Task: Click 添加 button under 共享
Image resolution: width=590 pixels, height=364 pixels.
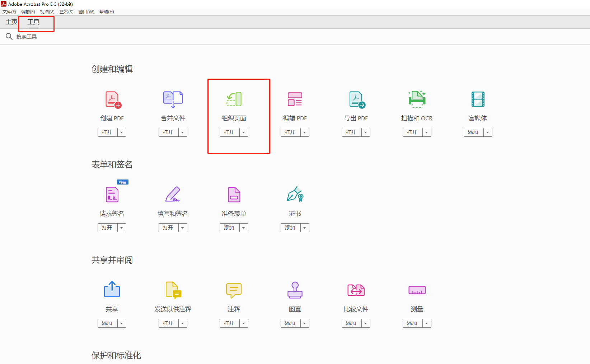Action: pos(107,323)
